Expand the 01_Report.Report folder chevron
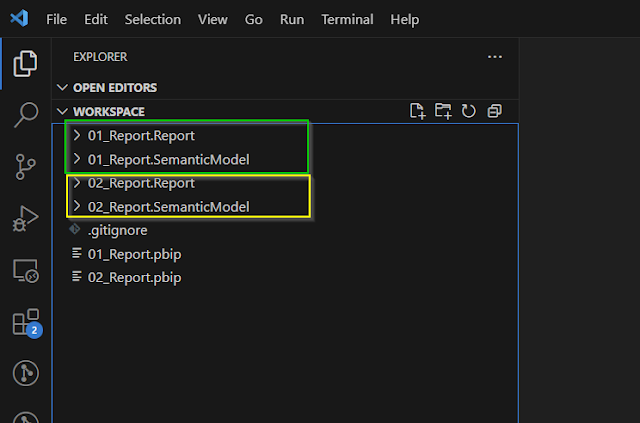The width and height of the screenshot is (640, 423). click(x=77, y=135)
